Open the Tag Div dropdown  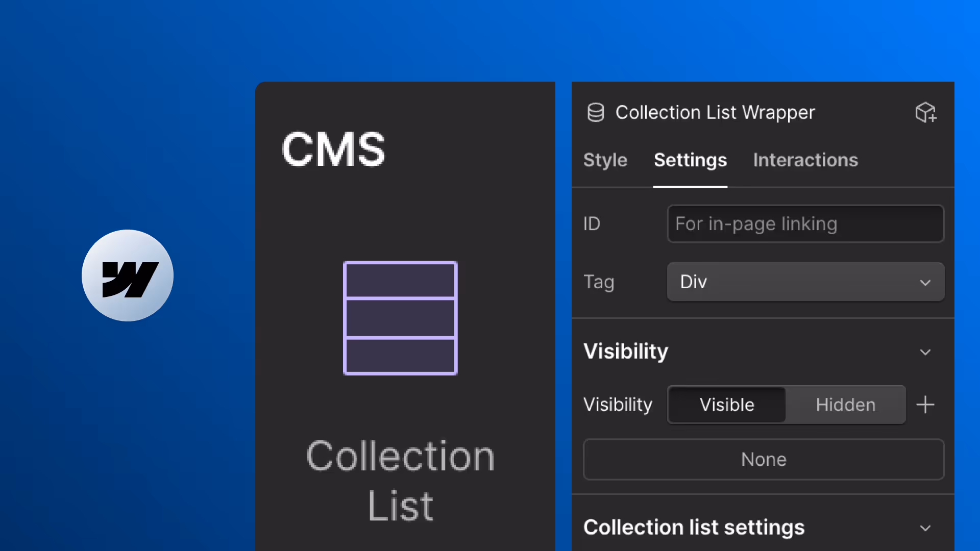805,282
